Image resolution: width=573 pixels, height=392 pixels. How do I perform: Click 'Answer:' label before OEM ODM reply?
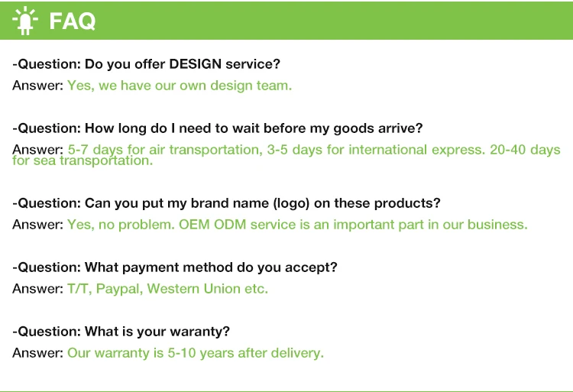pos(37,225)
